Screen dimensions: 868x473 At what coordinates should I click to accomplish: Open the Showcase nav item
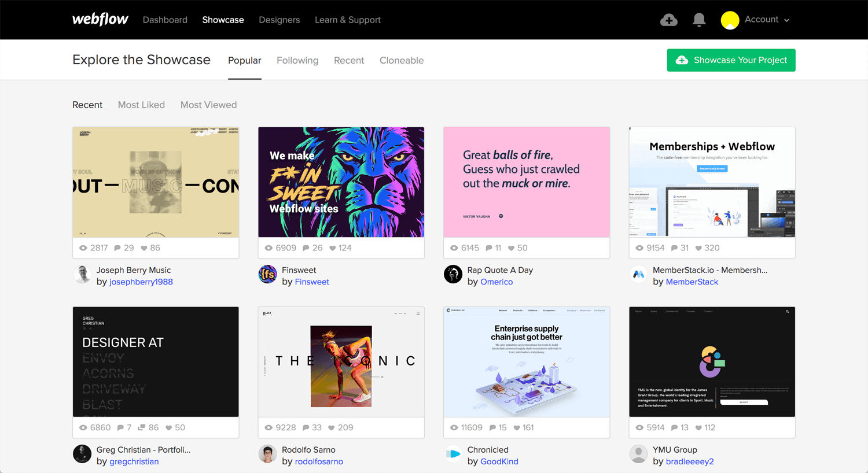point(223,20)
